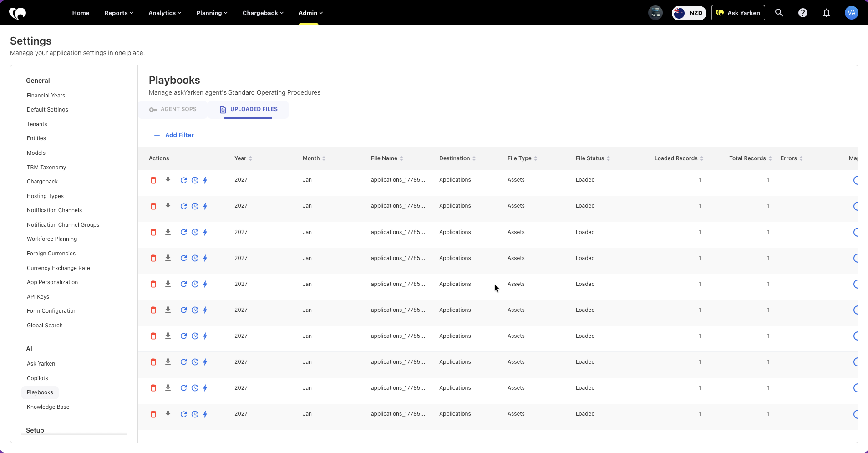Open the Hosting Types settings link
The height and width of the screenshot is (453, 868).
pos(45,196)
